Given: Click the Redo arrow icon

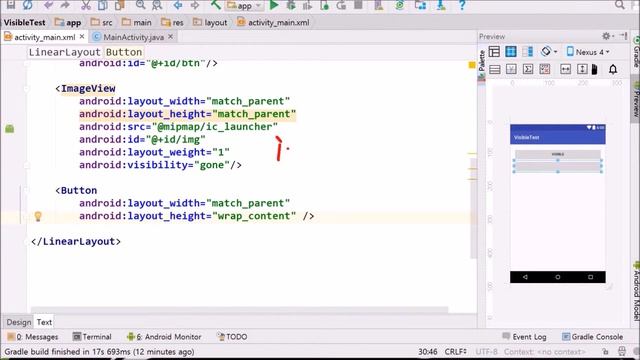Looking at the screenshot, I should pos(65,5).
